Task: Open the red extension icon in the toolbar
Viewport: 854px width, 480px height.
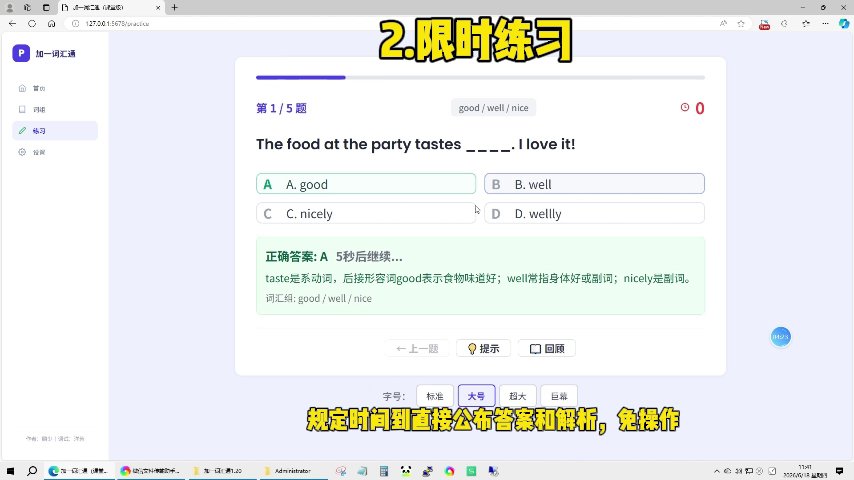Action: coord(765,25)
